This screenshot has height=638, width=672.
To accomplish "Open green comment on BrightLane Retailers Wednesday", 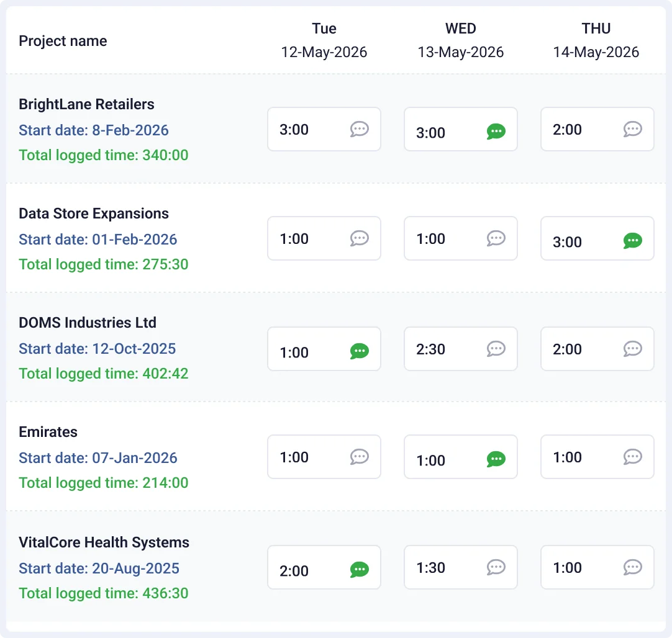I will tap(496, 132).
